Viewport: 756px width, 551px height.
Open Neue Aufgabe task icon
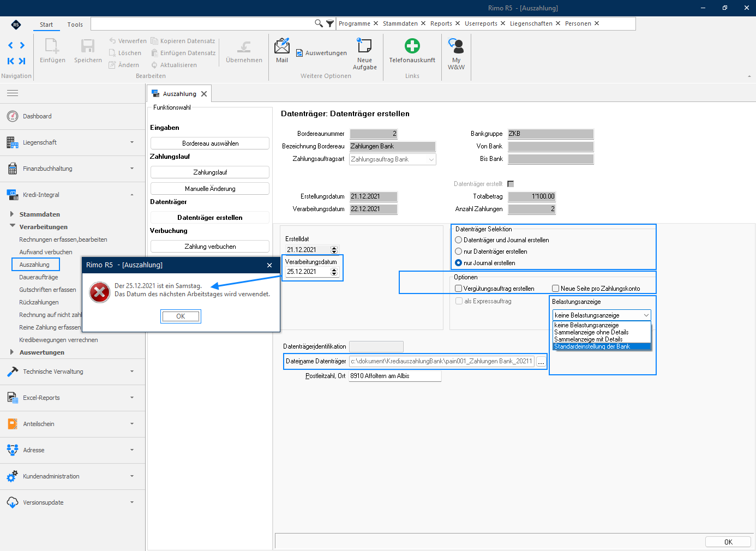(364, 46)
